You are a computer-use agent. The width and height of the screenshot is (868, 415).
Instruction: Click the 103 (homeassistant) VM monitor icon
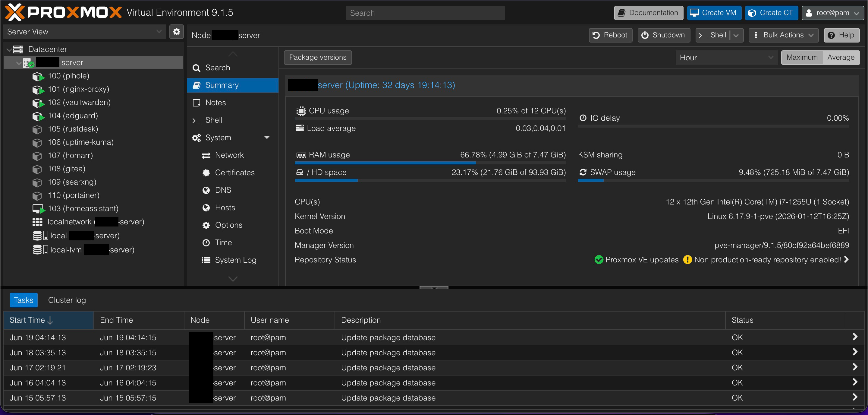pos(38,209)
